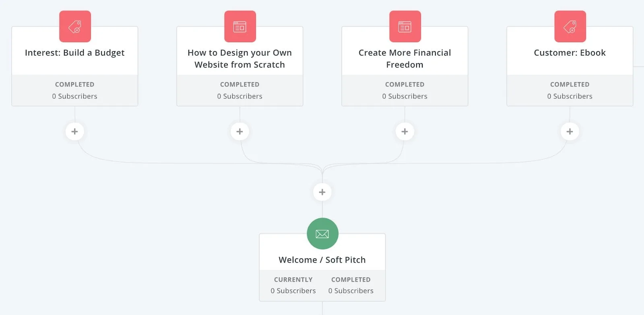
Task: View 0 Subscribers on the Welcome / Soft Pitch email
Action: pos(293,290)
